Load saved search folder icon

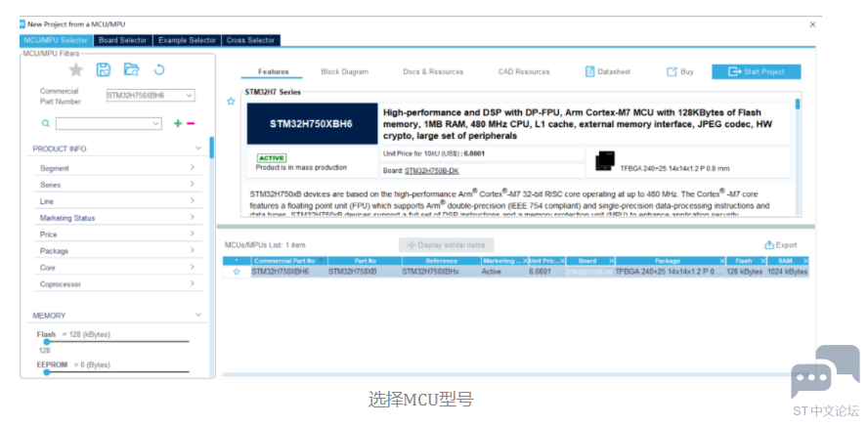click(x=131, y=69)
